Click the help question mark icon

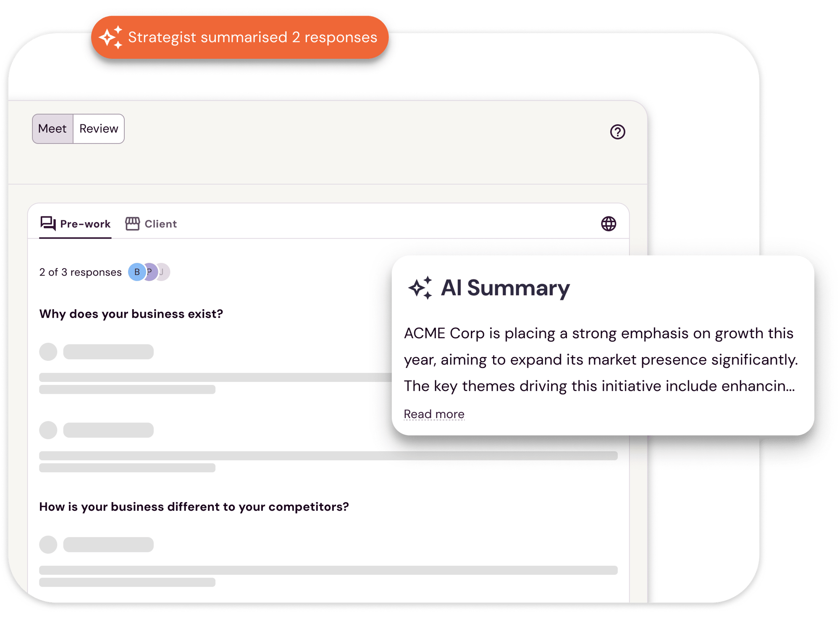[x=617, y=132]
